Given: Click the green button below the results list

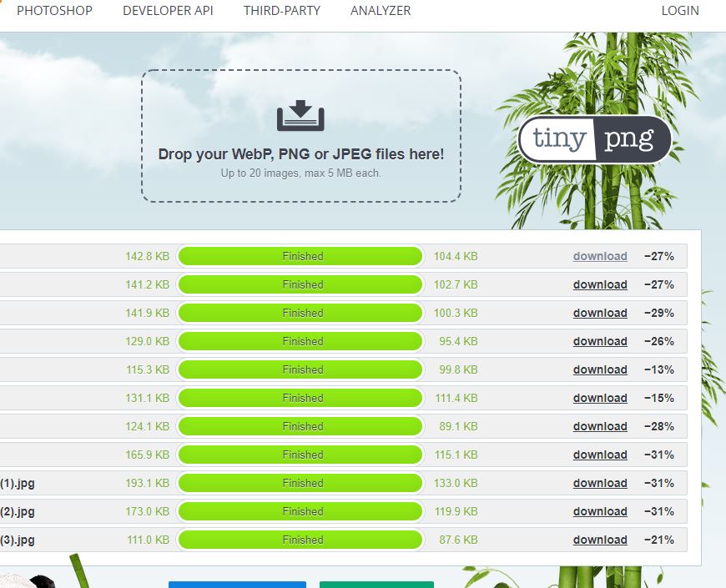Looking at the screenshot, I should (x=376, y=585).
